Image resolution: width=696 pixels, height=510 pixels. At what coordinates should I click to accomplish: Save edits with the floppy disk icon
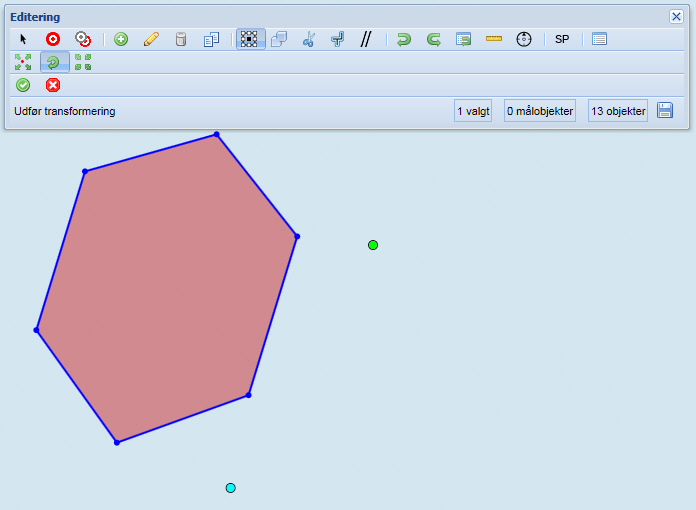[x=665, y=111]
